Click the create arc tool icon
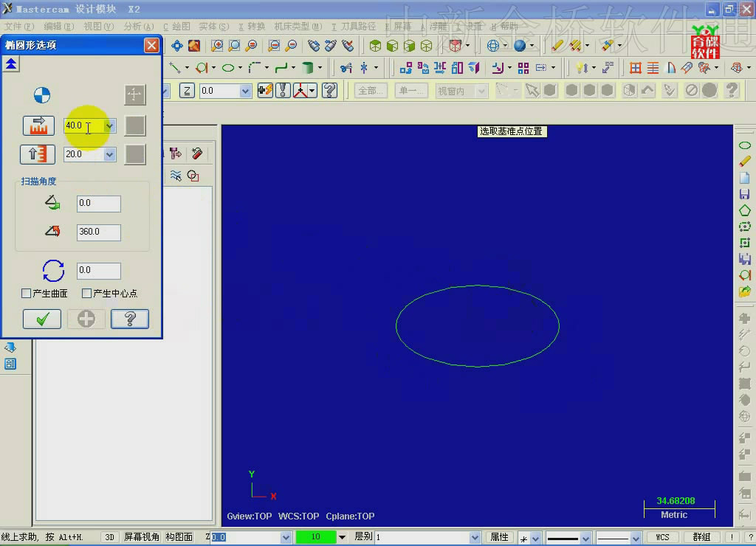The height and width of the screenshot is (546, 756). coord(202,68)
